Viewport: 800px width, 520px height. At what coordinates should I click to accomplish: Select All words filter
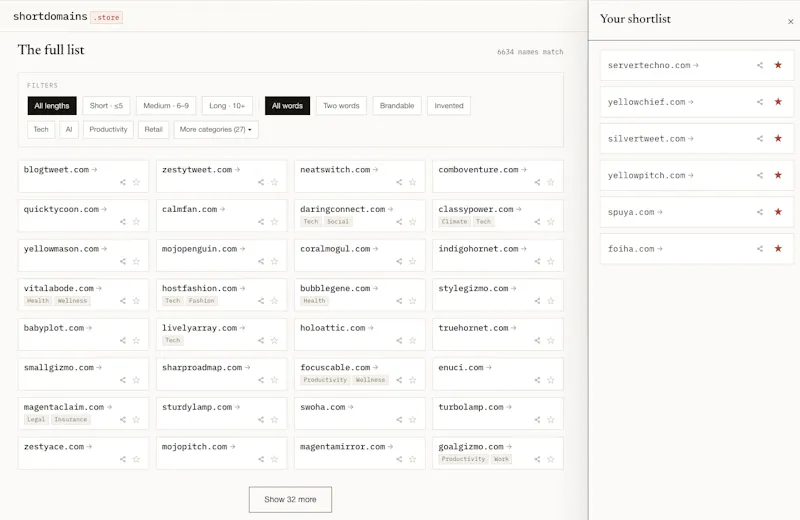pyautogui.click(x=287, y=106)
